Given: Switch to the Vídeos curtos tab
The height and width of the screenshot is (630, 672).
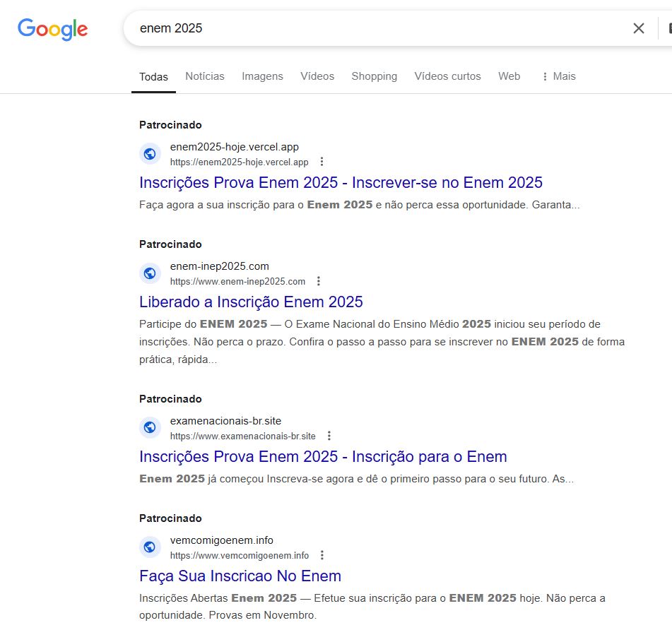Looking at the screenshot, I should (x=447, y=76).
